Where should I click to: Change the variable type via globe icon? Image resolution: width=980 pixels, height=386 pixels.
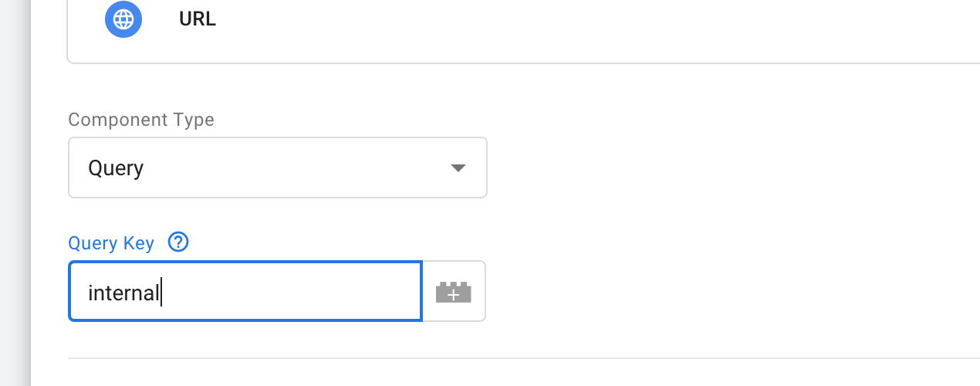(123, 20)
